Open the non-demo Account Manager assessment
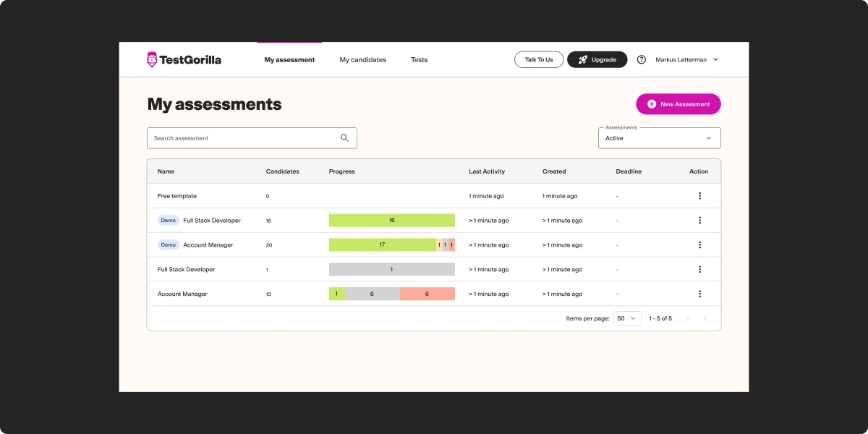 coord(182,294)
